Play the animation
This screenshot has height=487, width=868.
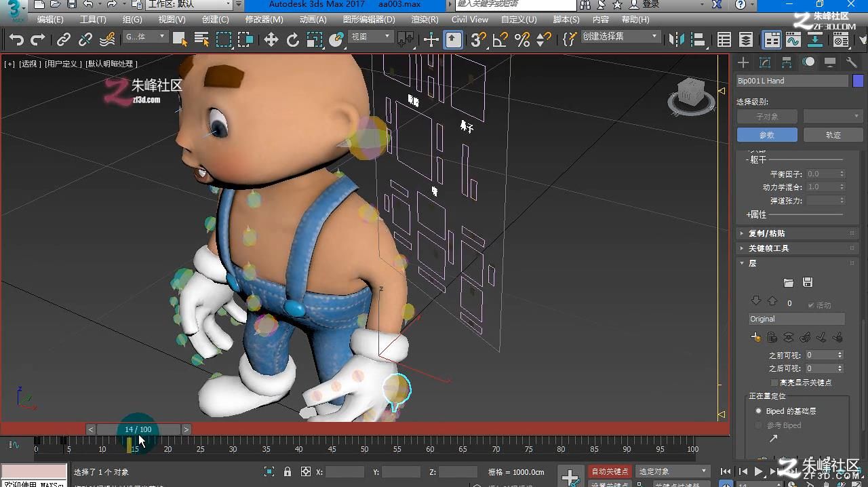[759, 471]
